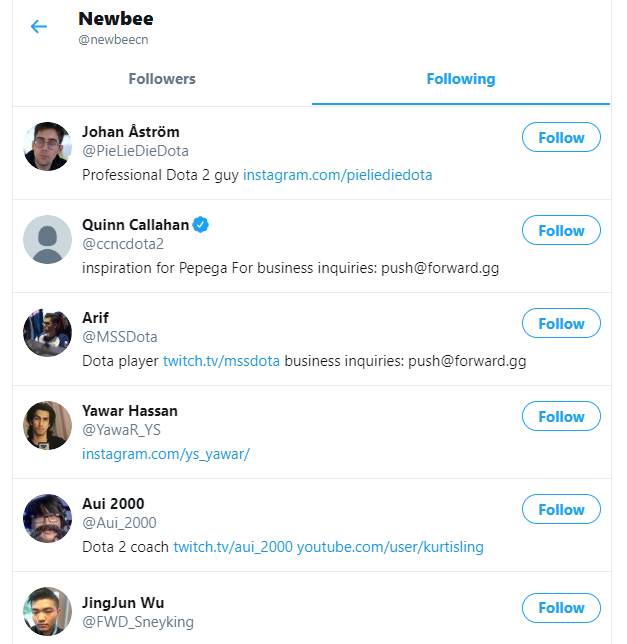Click Arif's profile avatar
627x644 pixels.
(x=47, y=333)
